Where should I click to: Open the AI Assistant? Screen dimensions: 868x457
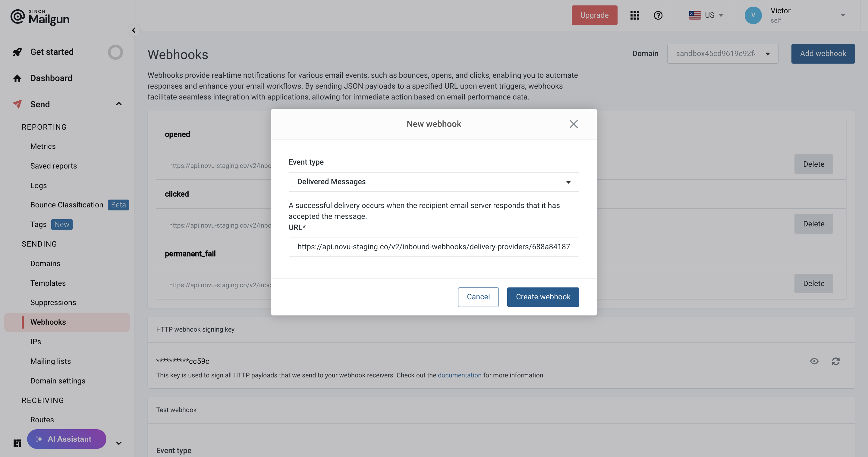(x=66, y=439)
